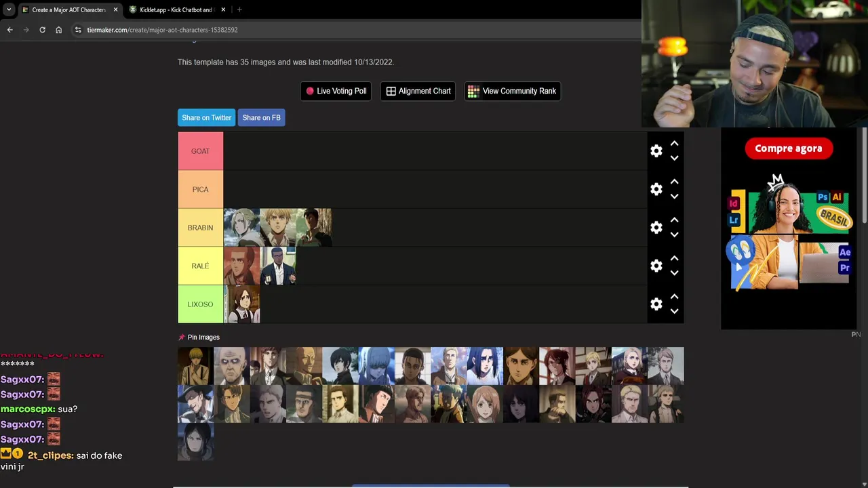Pick blue-haired character in image pool
Image resolution: width=868 pixels, height=488 pixels.
[376, 366]
